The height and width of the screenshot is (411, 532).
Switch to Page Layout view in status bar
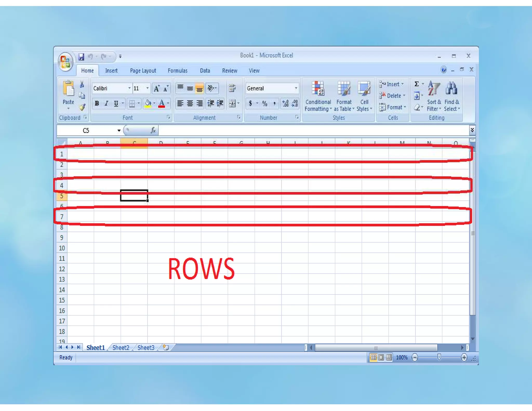pyautogui.click(x=381, y=357)
